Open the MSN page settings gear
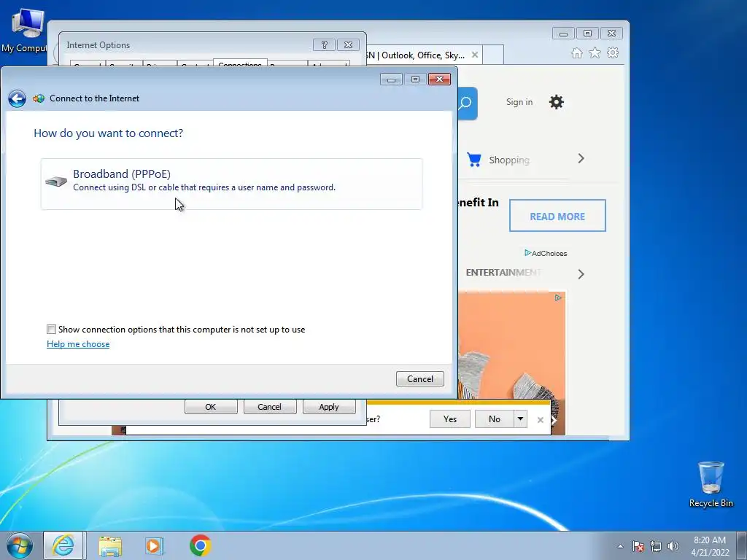Image resolution: width=747 pixels, height=560 pixels. pyautogui.click(x=557, y=102)
